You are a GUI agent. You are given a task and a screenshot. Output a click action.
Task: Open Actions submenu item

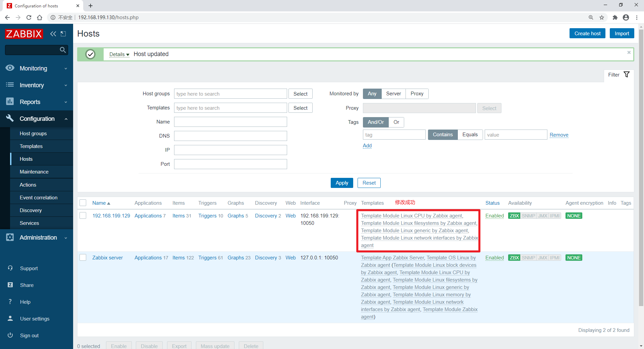coord(42,185)
